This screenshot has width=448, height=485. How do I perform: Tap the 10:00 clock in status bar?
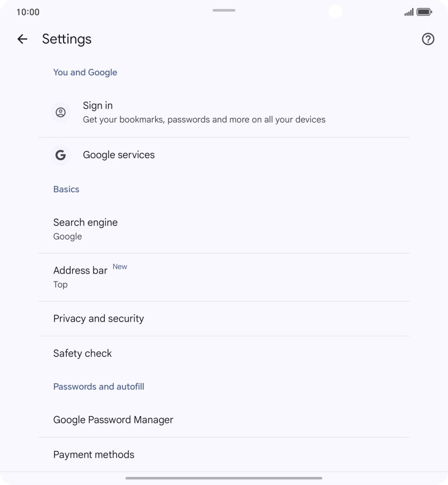point(28,12)
